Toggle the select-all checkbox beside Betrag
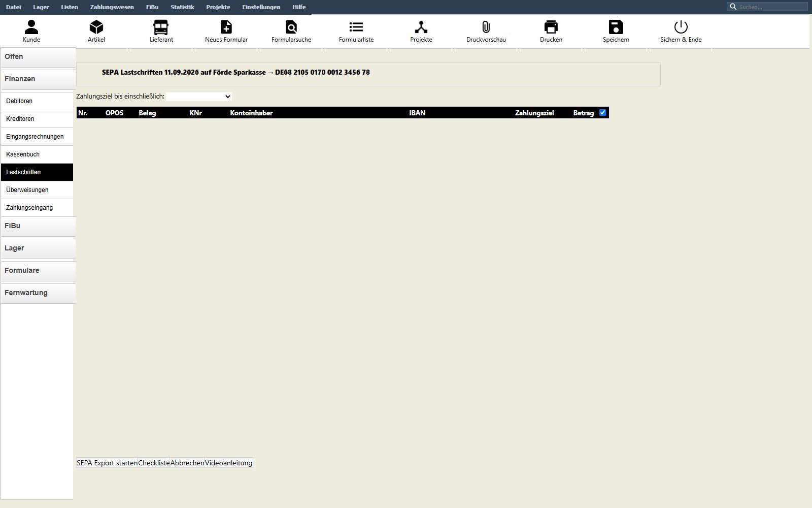 point(603,113)
